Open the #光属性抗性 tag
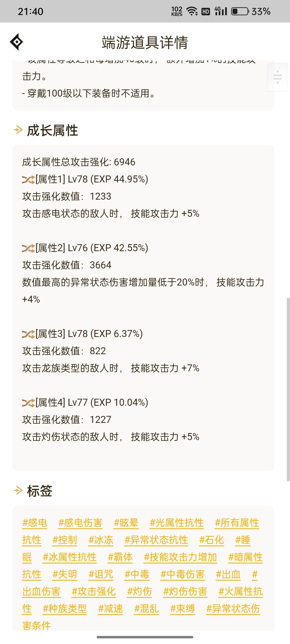This screenshot has height=644, width=290. coord(177,523)
